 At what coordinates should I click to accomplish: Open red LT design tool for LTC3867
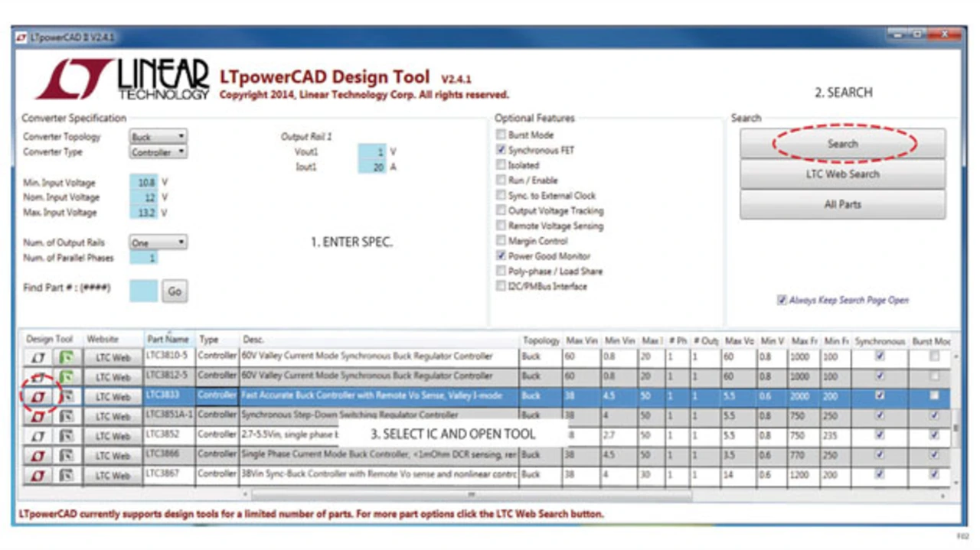(x=38, y=476)
